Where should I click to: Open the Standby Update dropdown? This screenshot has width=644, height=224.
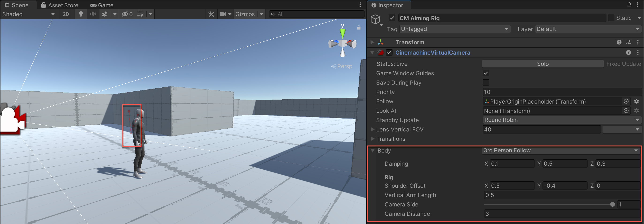click(561, 120)
